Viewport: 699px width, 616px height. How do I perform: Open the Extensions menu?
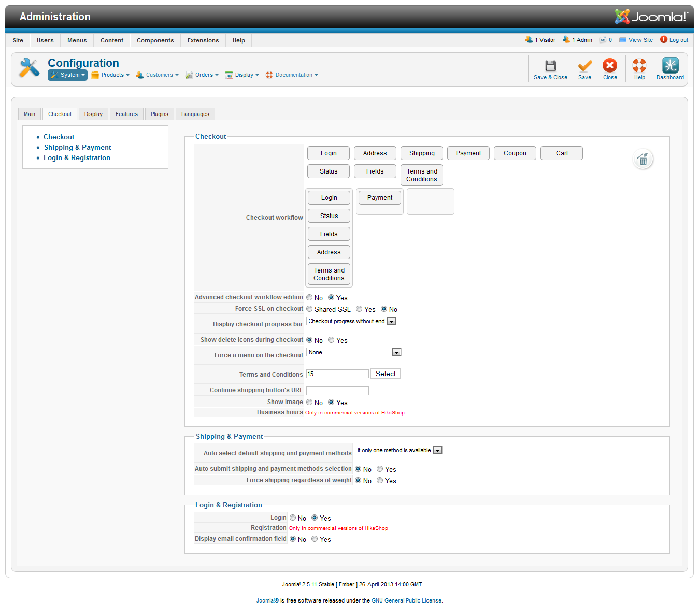coord(203,40)
